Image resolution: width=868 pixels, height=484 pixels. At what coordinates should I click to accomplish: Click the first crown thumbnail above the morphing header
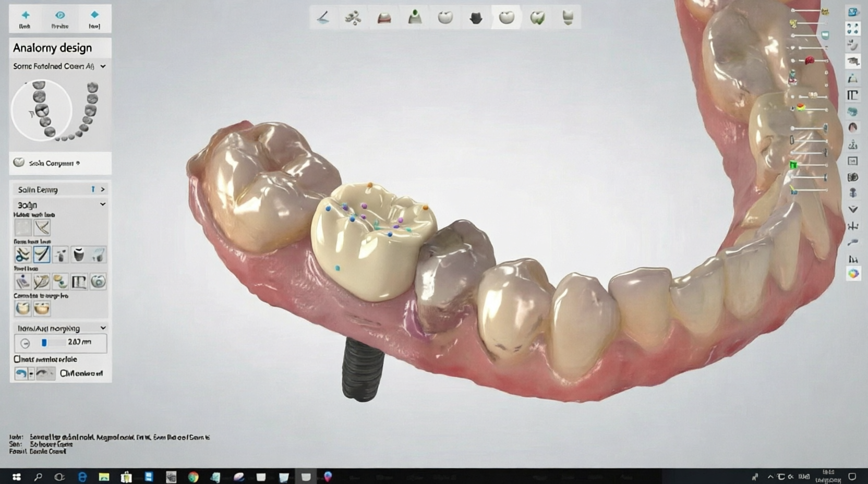pos(22,308)
